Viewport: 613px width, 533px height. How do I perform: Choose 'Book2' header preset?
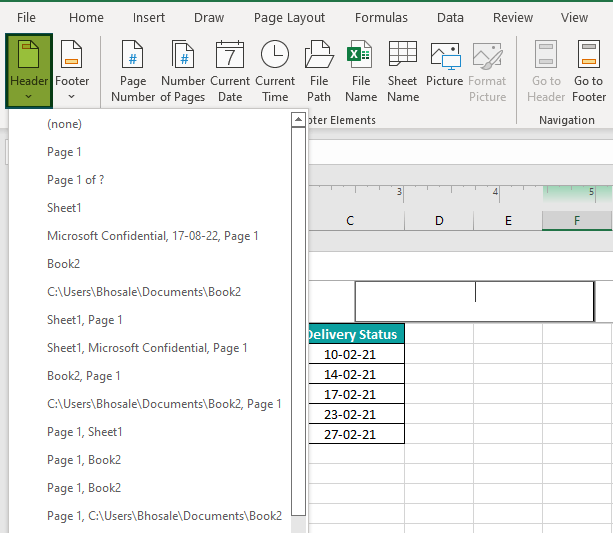(150, 264)
